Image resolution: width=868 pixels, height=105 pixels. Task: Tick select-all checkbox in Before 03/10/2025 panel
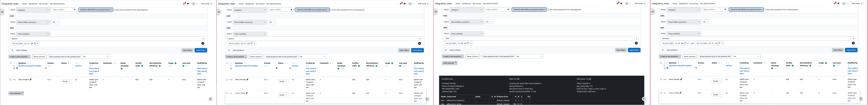10,63
